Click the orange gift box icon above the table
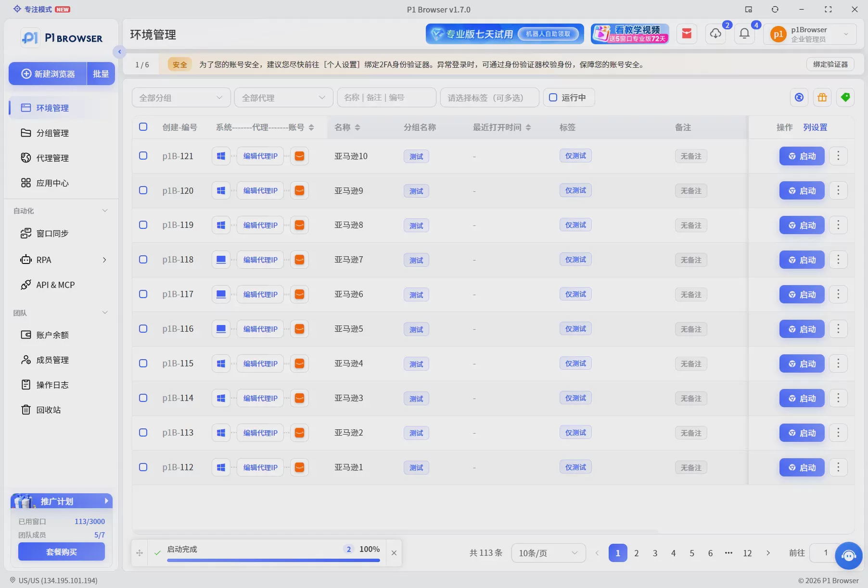 (x=822, y=98)
